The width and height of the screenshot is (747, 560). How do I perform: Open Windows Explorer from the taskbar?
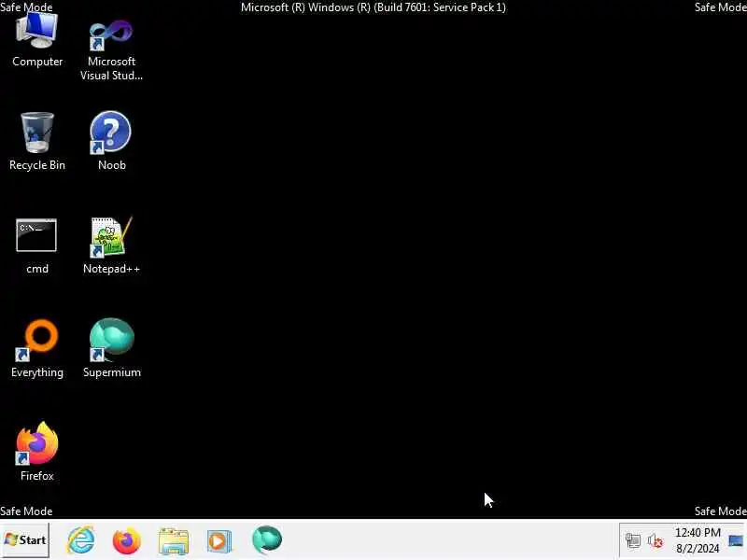(174, 541)
